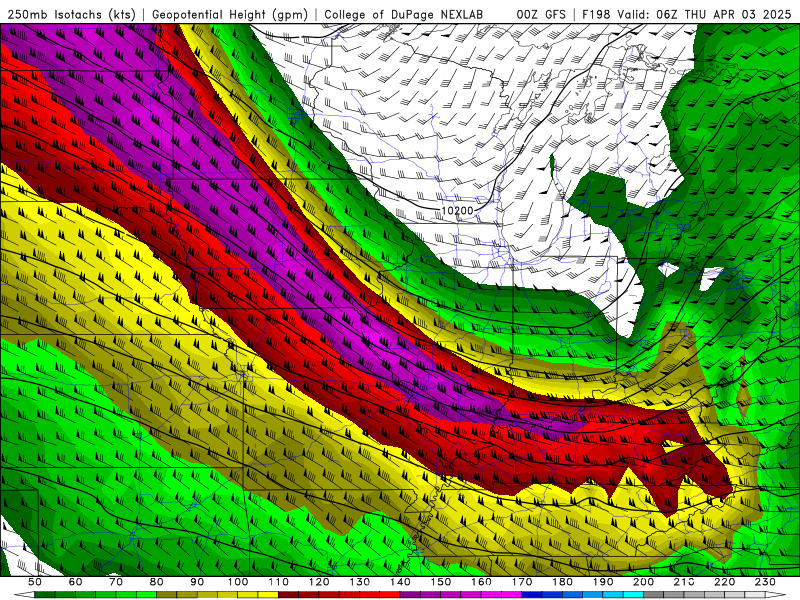800x600 pixels.
Task: Pick the dark blue swatch below 170
Action: (x=532, y=595)
